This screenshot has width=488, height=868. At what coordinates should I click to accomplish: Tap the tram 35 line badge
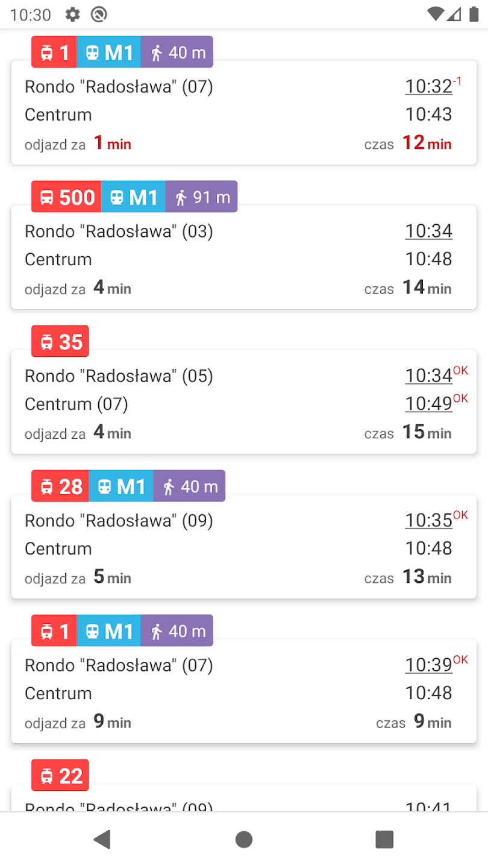[x=60, y=342]
